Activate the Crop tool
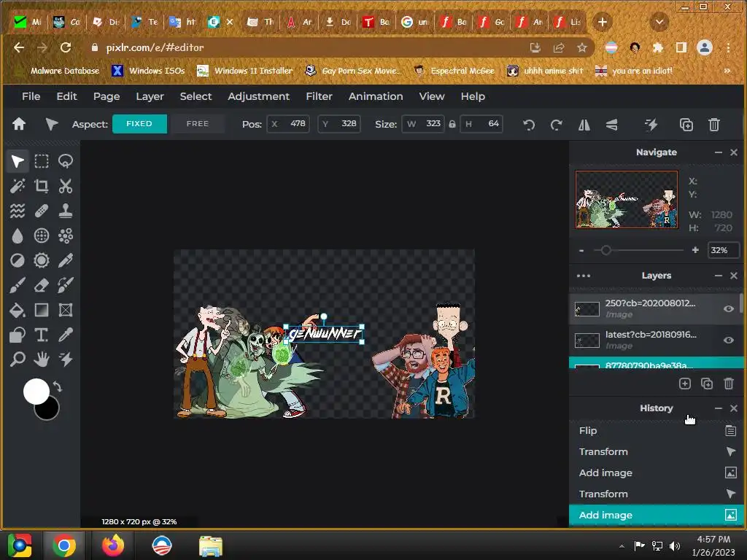The height and width of the screenshot is (560, 747). pos(42,186)
